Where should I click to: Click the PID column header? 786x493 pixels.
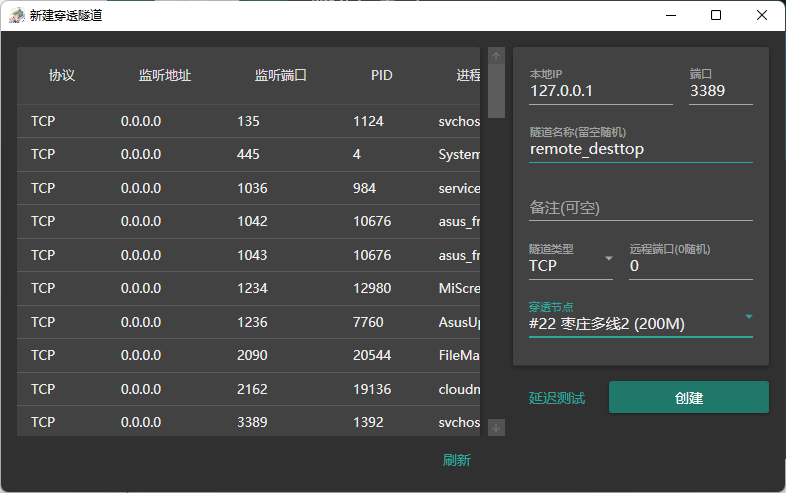381,76
